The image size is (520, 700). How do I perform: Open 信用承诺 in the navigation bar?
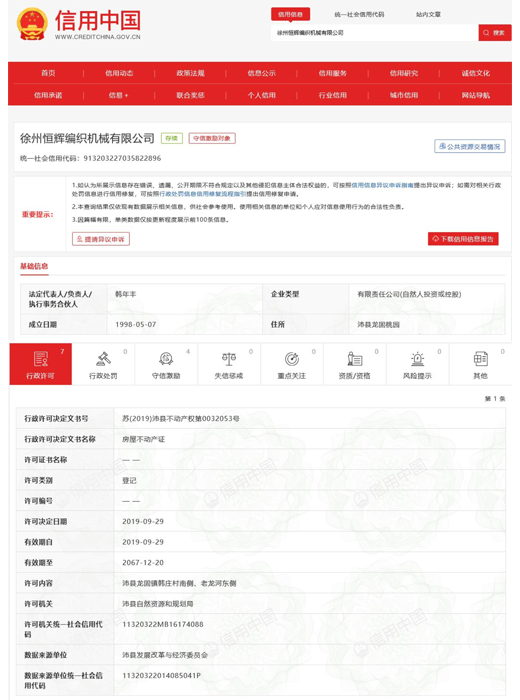click(48, 95)
